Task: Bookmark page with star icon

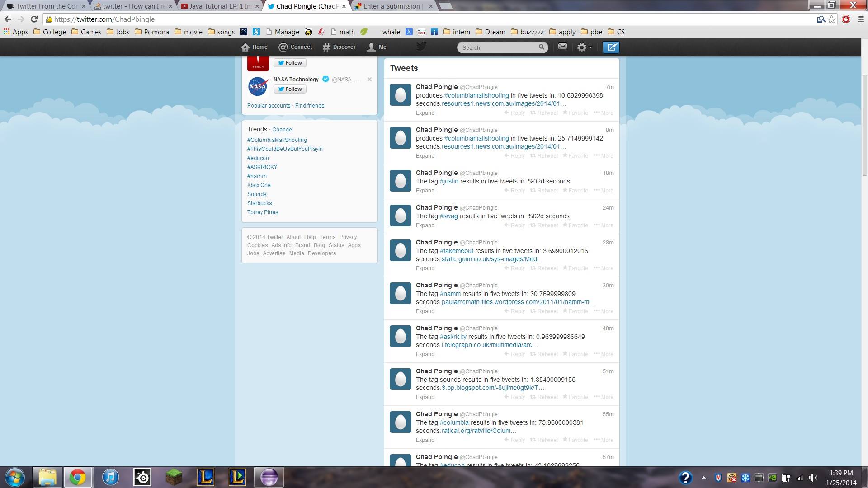Action: pos(831,19)
